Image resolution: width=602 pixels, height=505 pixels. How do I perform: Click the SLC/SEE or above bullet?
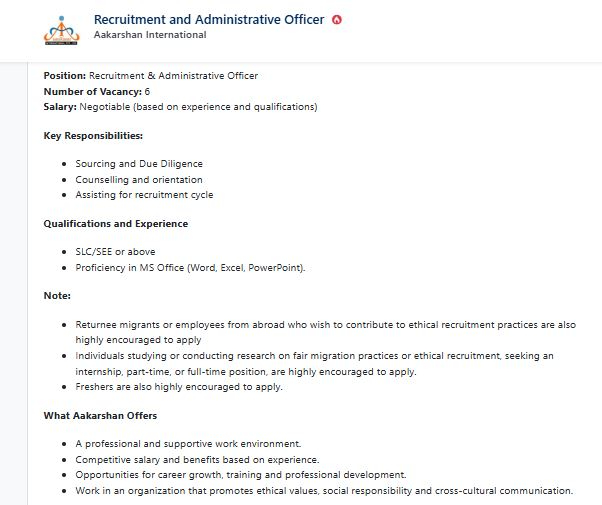(x=115, y=252)
